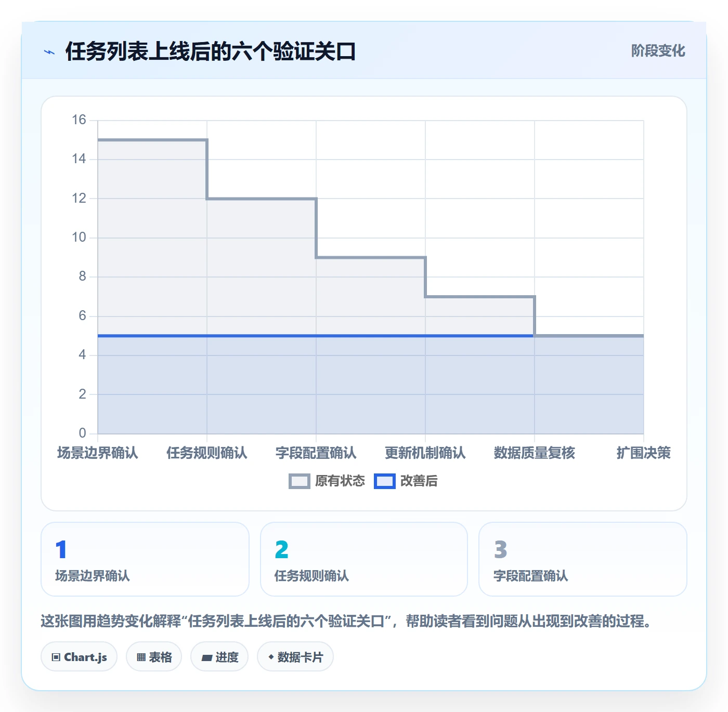Image resolution: width=728 pixels, height=712 pixels.
Task: Click the chart title 任务列表上线后的六个验证关口
Action: click(211, 51)
